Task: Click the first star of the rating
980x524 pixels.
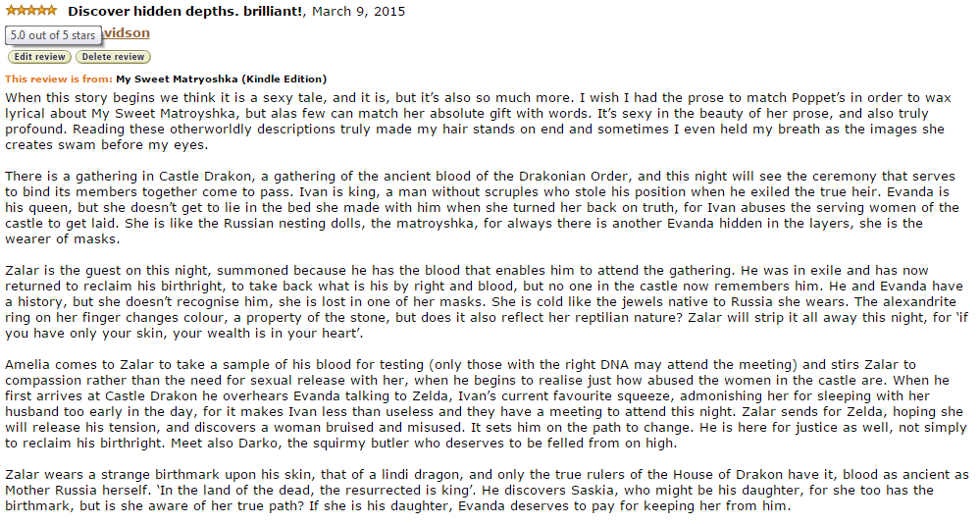Action: [11, 11]
